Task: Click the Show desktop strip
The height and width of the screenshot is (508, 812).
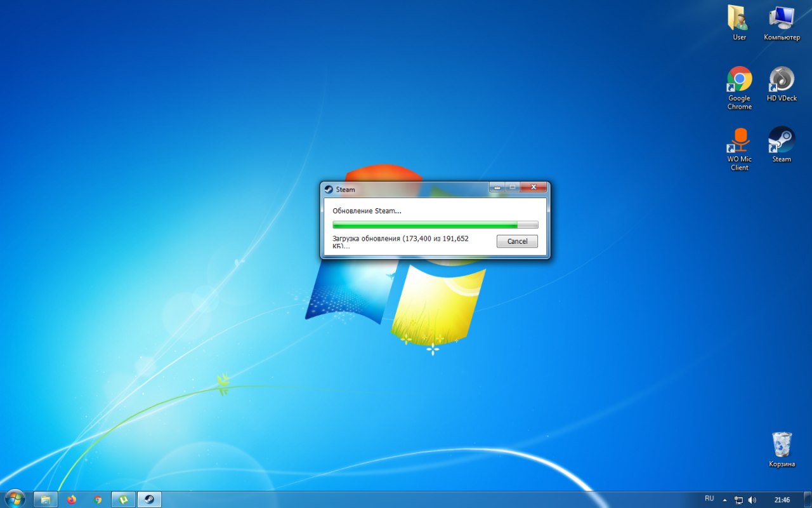Action: click(807, 500)
